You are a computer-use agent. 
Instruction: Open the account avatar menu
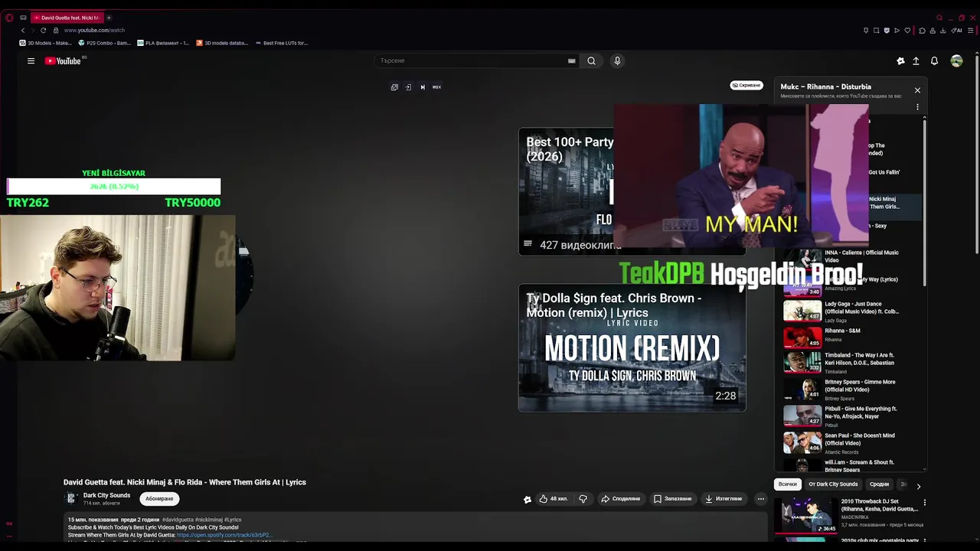click(956, 61)
